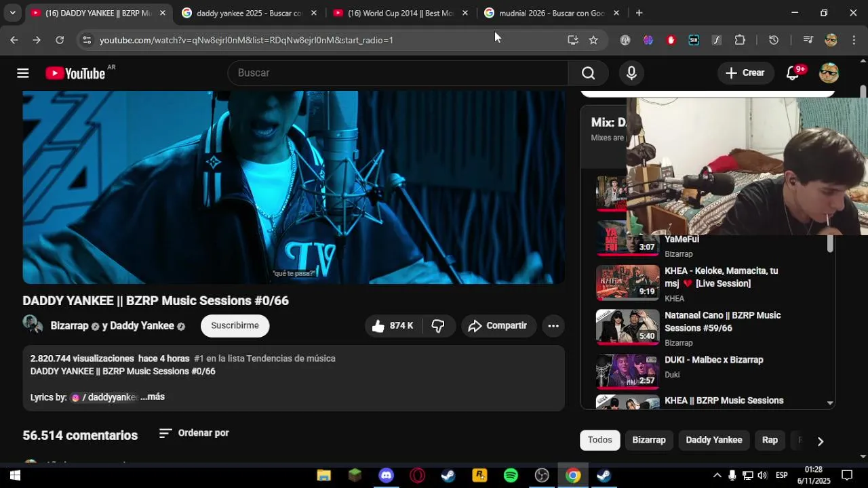Select the Todos filter chip
This screenshot has width=868, height=488.
(x=599, y=440)
